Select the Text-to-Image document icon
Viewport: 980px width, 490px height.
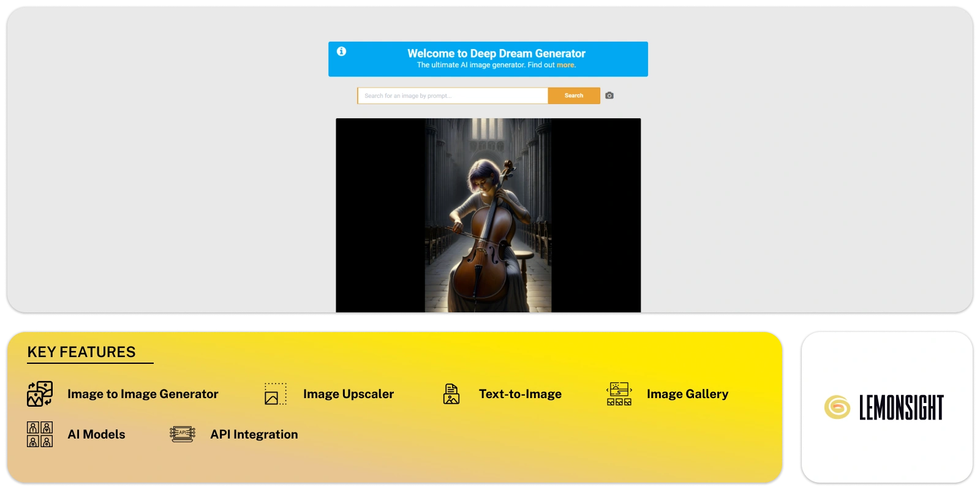point(451,394)
